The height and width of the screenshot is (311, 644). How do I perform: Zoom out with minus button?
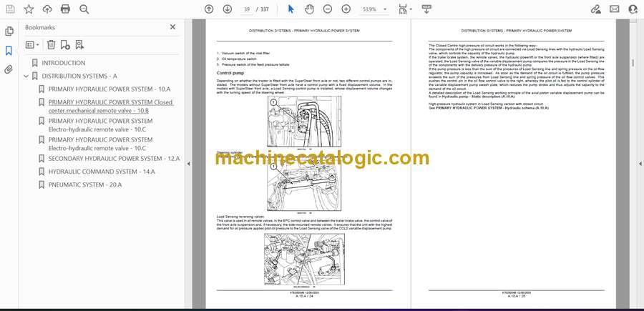point(327,9)
